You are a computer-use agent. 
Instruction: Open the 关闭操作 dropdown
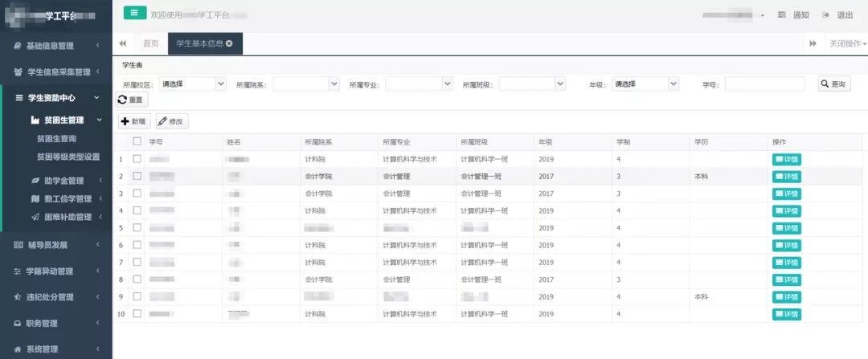pyautogui.click(x=847, y=43)
